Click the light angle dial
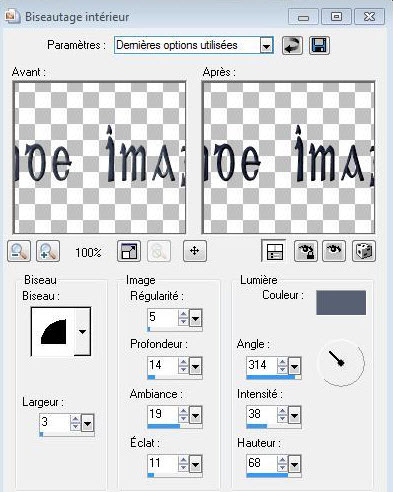Screen dimensions: 393x492 (341, 363)
